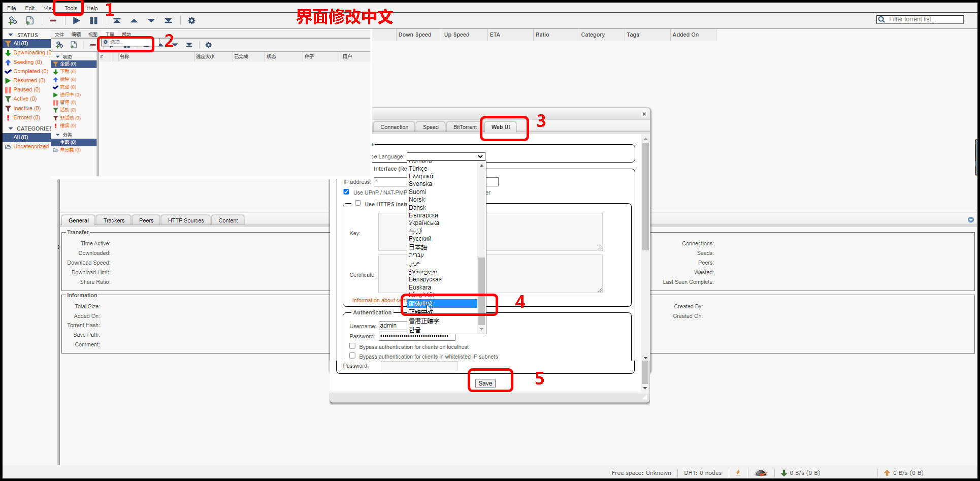Click the Add Torrent File toolbar icon
The width and height of the screenshot is (980, 481).
coord(30,21)
